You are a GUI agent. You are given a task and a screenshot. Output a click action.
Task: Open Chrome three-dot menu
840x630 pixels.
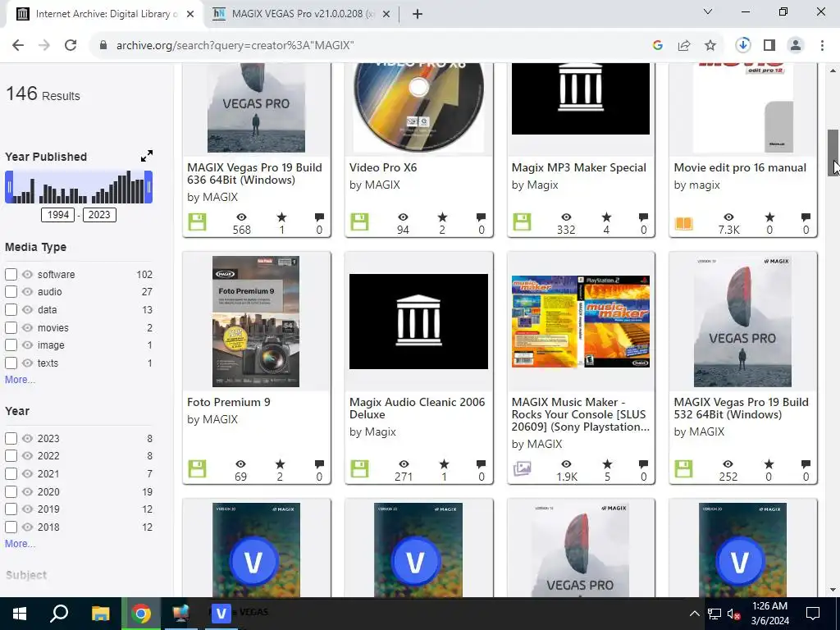(x=822, y=46)
